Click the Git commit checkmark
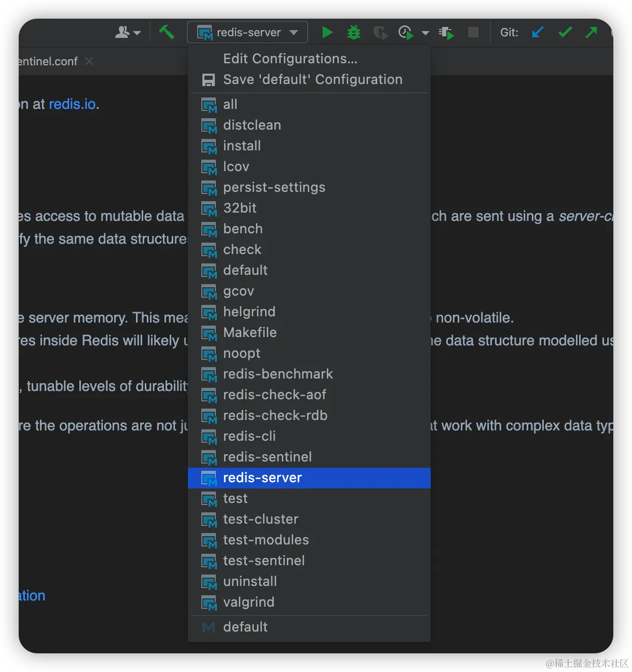 [565, 32]
